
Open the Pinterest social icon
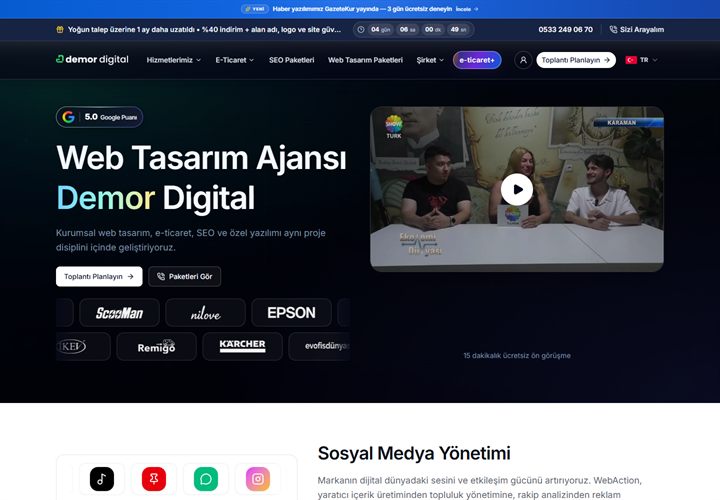[x=154, y=479]
